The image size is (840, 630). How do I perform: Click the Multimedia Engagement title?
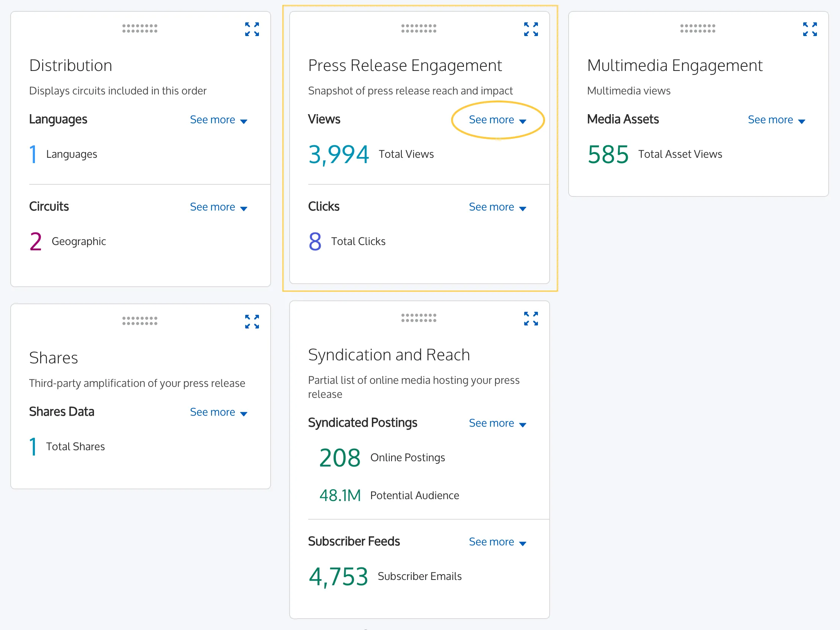click(x=675, y=65)
